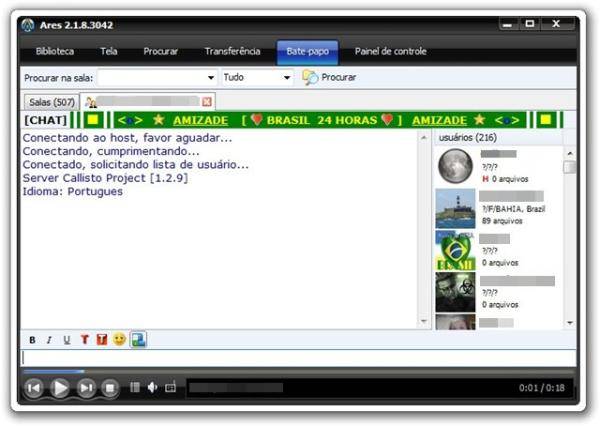Toggle bold text formatting

32,340
